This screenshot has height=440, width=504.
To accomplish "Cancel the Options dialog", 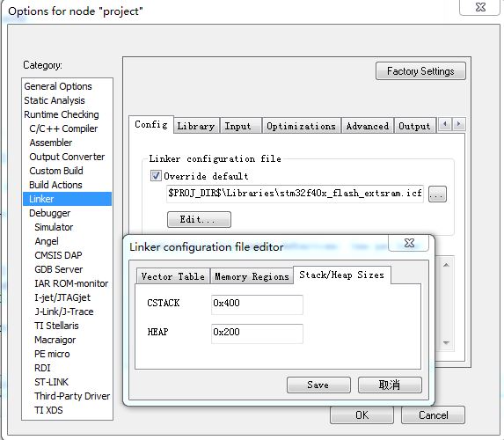I will 433,415.
